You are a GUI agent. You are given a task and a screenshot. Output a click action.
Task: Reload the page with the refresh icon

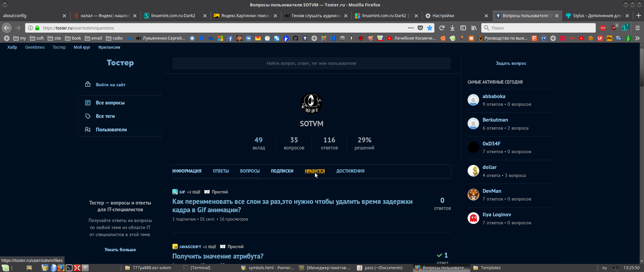(442, 28)
